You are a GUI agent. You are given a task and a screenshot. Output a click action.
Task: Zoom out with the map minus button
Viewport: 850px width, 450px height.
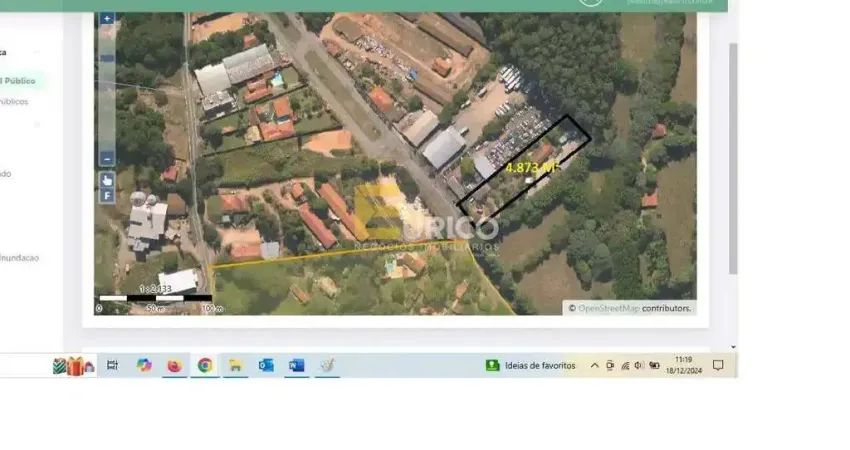107,158
